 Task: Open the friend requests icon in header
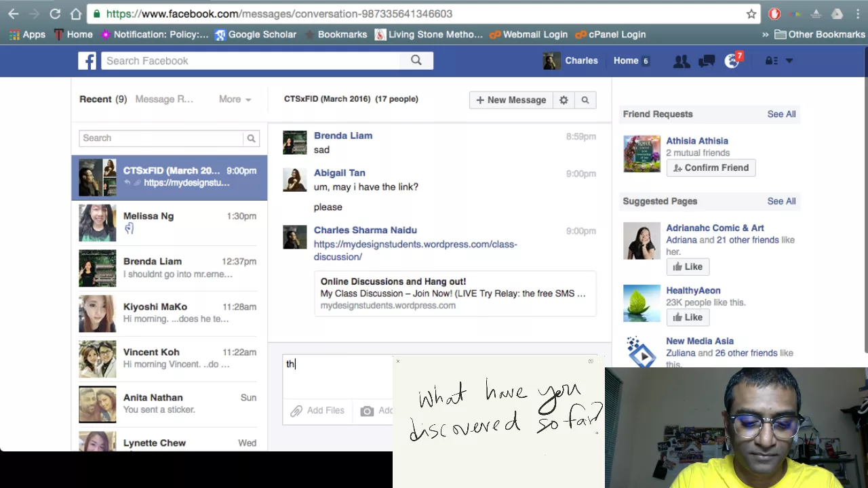tap(682, 61)
